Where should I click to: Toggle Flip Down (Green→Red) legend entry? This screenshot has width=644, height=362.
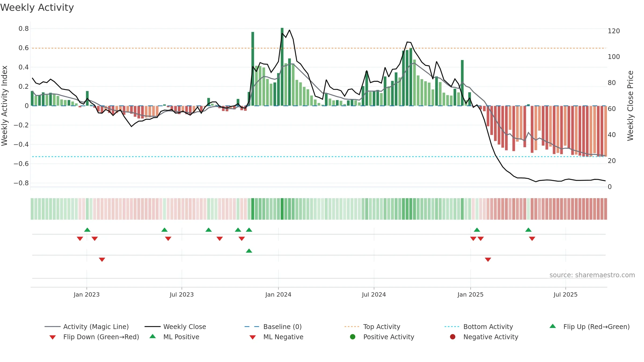point(94,337)
